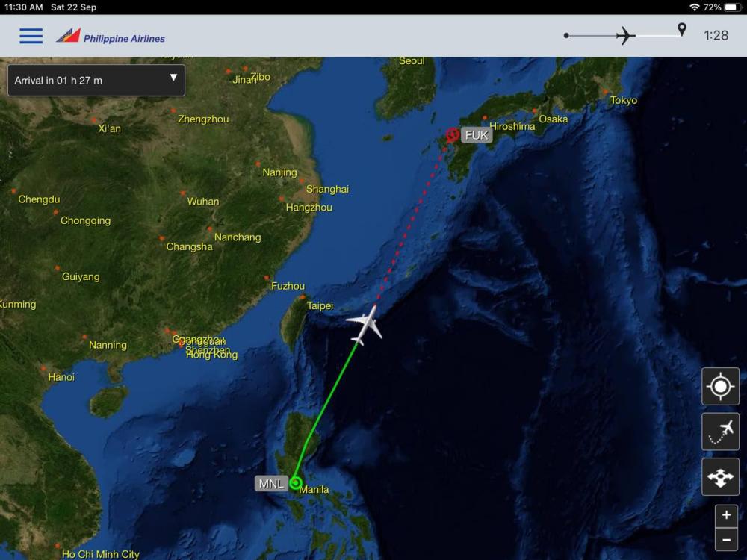Select the flight path view button

[x=720, y=432]
